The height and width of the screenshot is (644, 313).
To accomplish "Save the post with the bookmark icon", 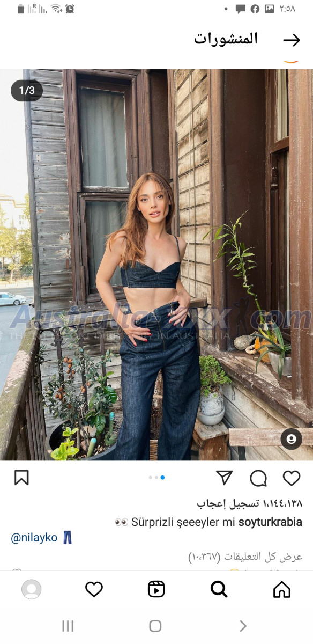I will [21, 478].
